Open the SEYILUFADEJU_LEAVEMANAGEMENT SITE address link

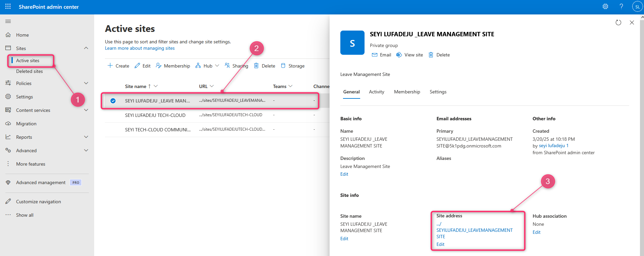pyautogui.click(x=475, y=230)
